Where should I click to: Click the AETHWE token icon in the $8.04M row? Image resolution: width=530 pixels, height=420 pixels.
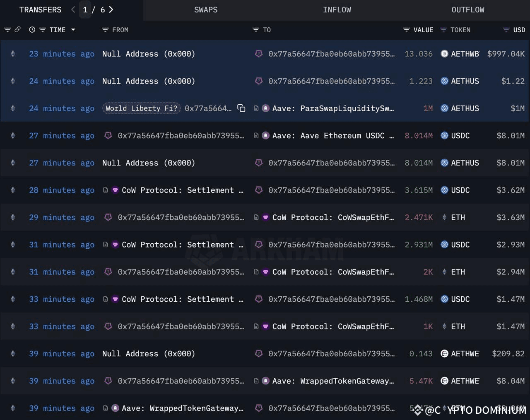click(444, 381)
